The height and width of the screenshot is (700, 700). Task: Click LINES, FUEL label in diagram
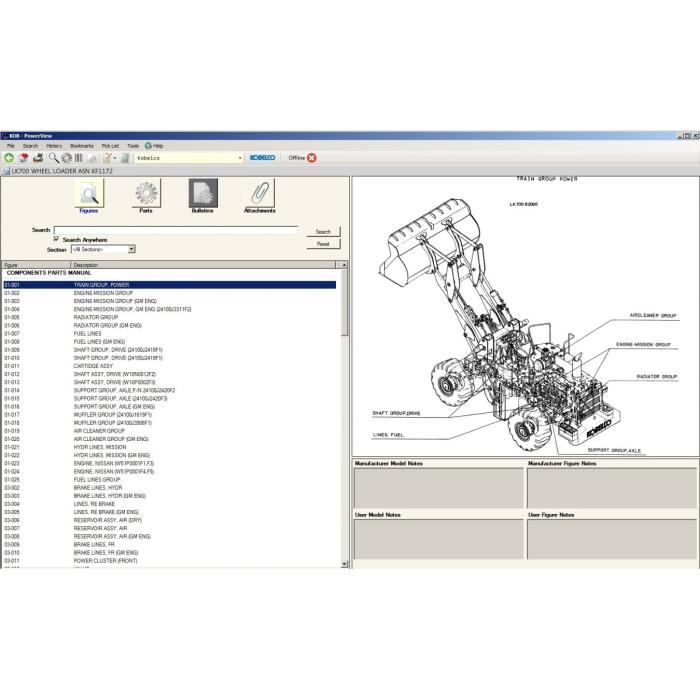point(388,434)
